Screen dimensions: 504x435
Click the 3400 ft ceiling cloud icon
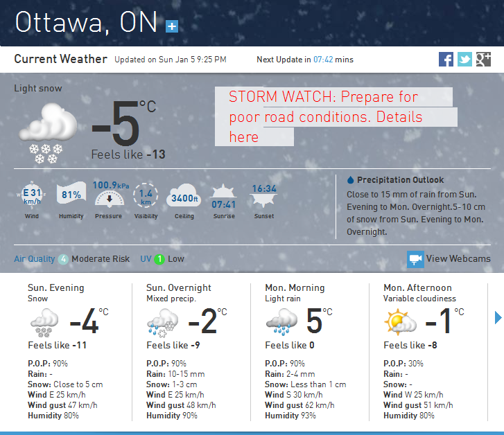(x=184, y=195)
